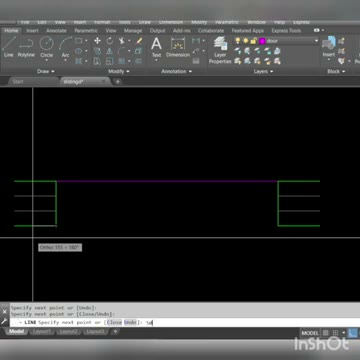The image size is (360, 360).
Task: Open the Express Tools tab
Action: [286, 30]
